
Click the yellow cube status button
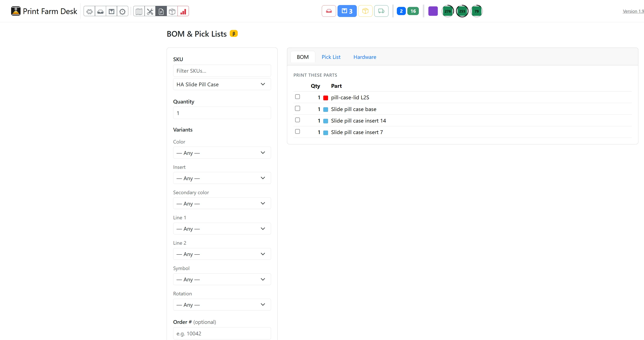[x=365, y=11]
